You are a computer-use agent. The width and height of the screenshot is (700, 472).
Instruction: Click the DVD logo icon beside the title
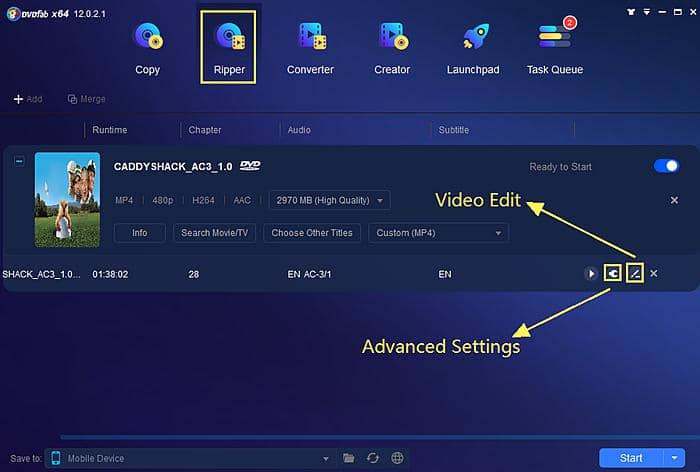pyautogui.click(x=250, y=166)
